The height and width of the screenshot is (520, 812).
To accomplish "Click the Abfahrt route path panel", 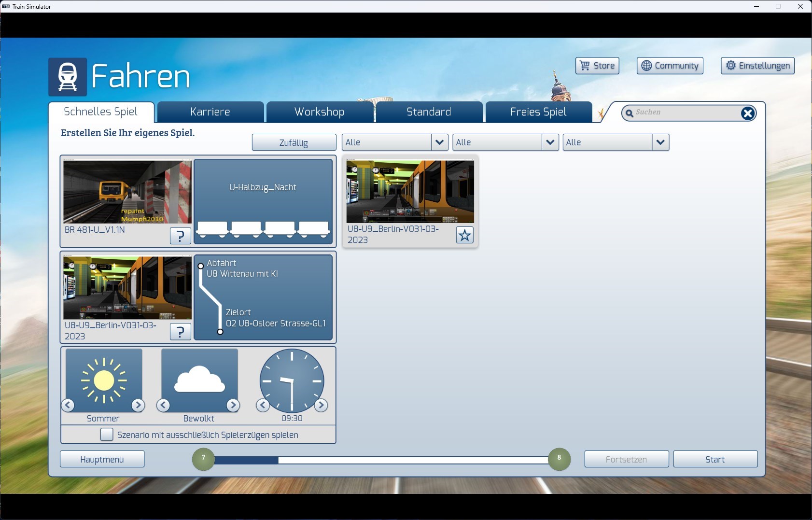I will click(263, 297).
